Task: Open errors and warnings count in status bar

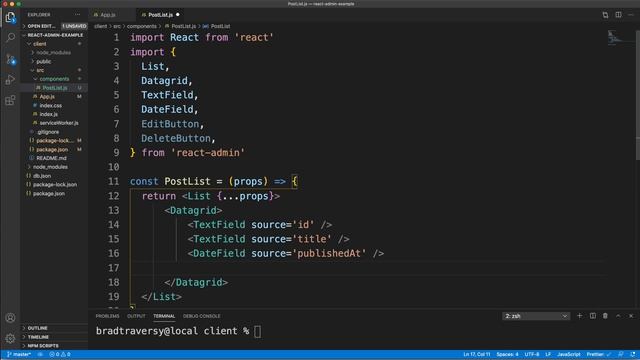Action: (x=60, y=354)
